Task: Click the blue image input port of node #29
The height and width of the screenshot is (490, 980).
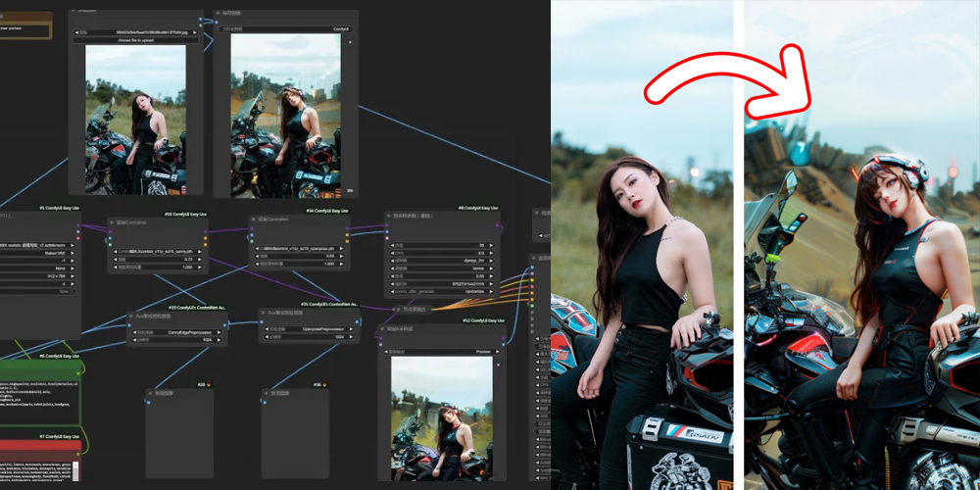Action: 130,324
